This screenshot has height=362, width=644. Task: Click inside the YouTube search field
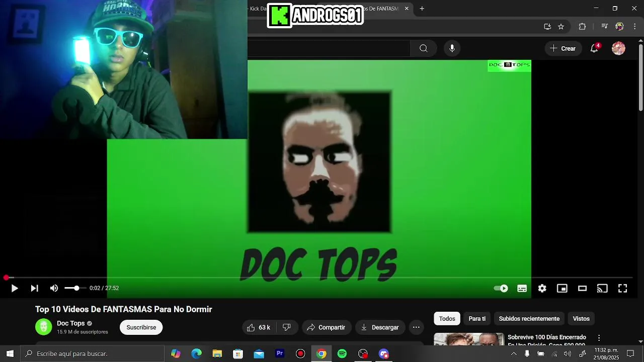tap(329, 48)
